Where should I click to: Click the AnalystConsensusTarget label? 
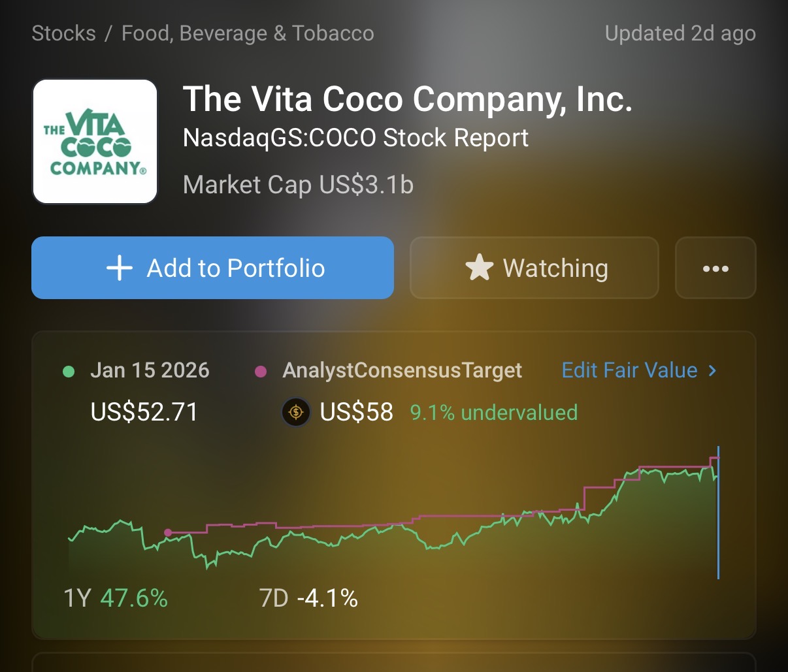tap(402, 370)
